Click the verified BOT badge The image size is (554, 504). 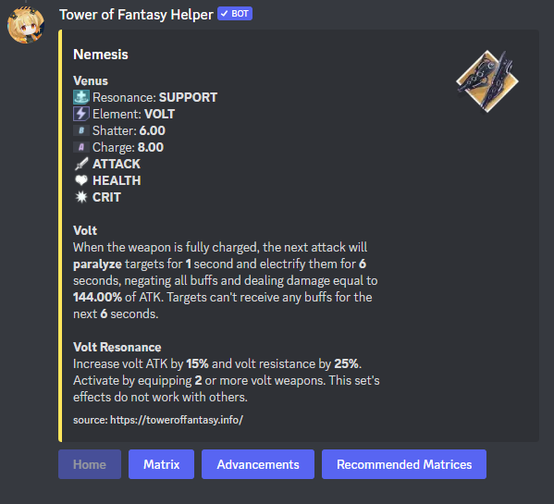(x=235, y=14)
